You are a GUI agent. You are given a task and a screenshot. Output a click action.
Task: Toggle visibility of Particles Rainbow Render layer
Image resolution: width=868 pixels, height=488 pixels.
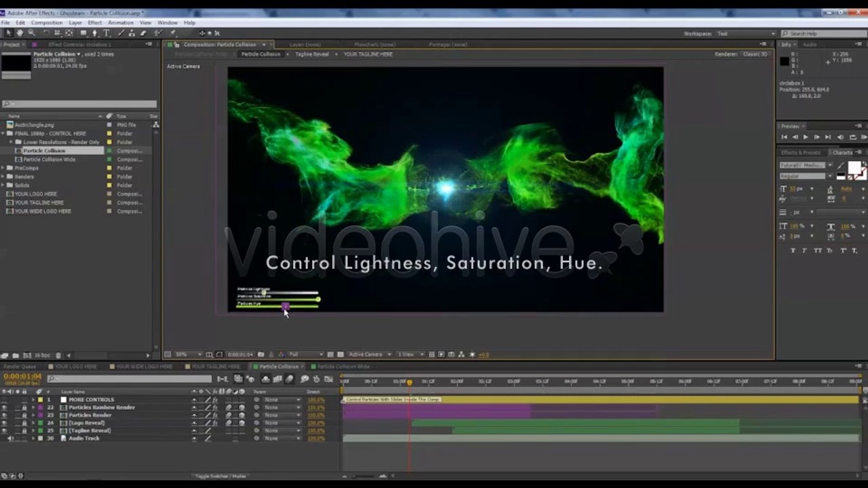(5, 407)
